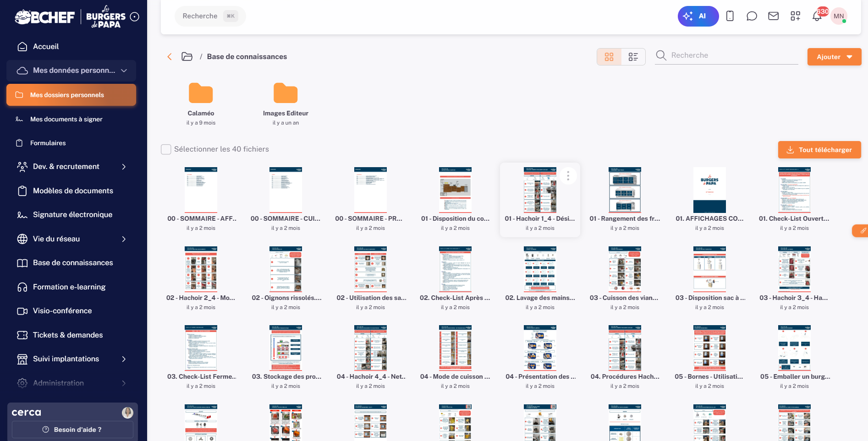Image resolution: width=868 pixels, height=441 pixels.
Task: Click 02 - Oignons rissolés file name
Action: (286, 298)
